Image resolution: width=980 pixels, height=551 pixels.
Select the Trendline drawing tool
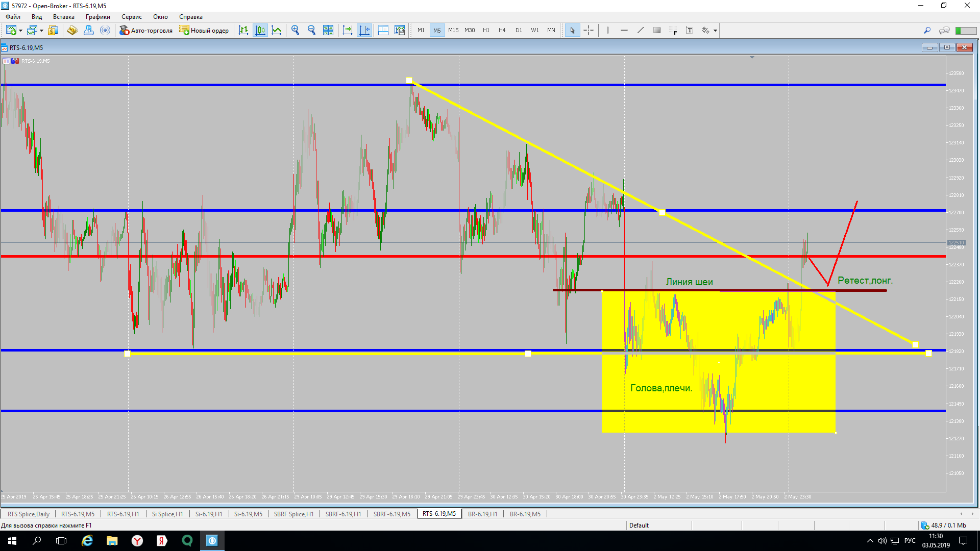(641, 31)
